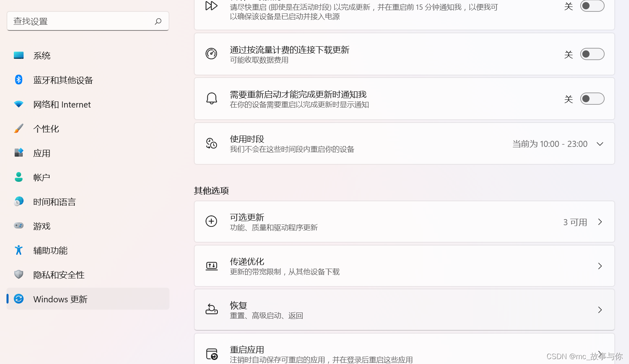Click the 当前为 10:00 - 23:00 value
629x364 pixels.
550,144
